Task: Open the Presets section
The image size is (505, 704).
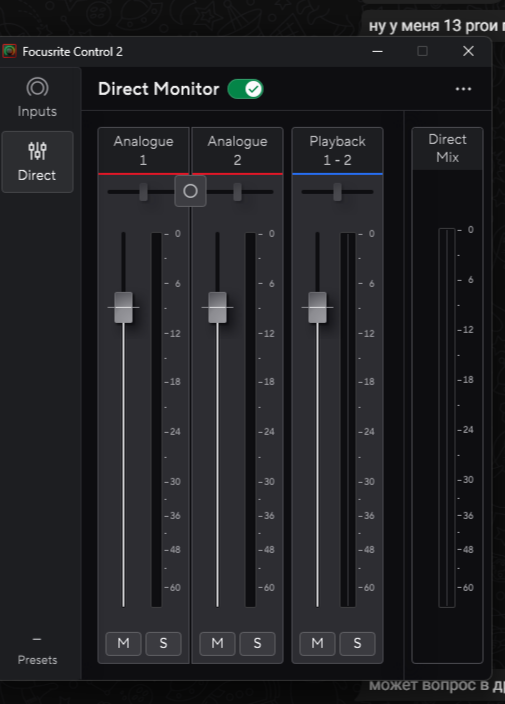Action: click(37, 651)
